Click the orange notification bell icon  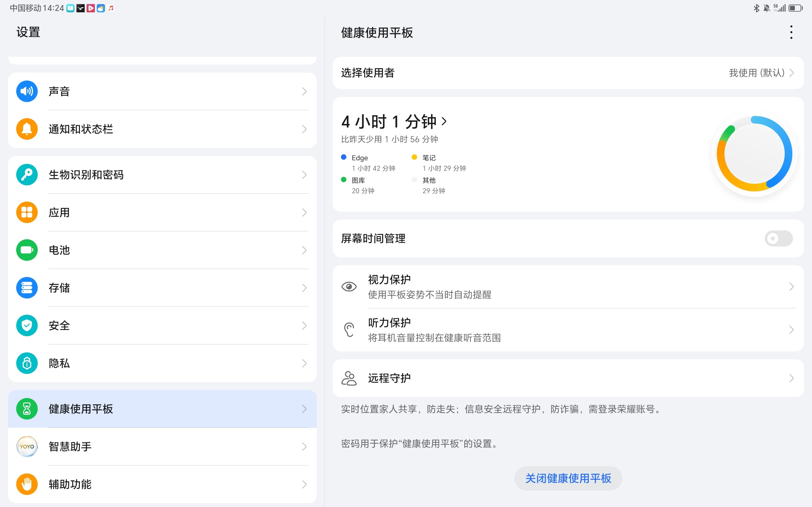pos(27,129)
